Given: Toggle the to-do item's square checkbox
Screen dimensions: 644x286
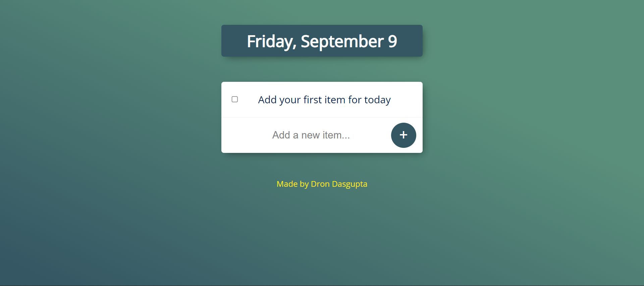Looking at the screenshot, I should [x=235, y=99].
